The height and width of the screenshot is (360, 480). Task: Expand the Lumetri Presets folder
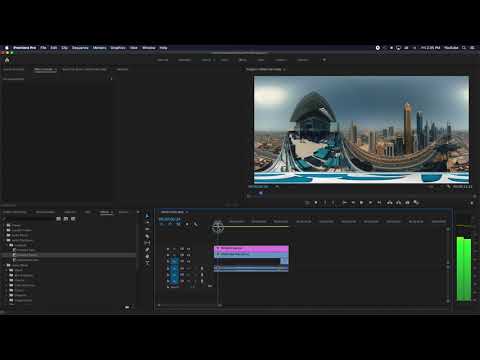[x=4, y=230]
